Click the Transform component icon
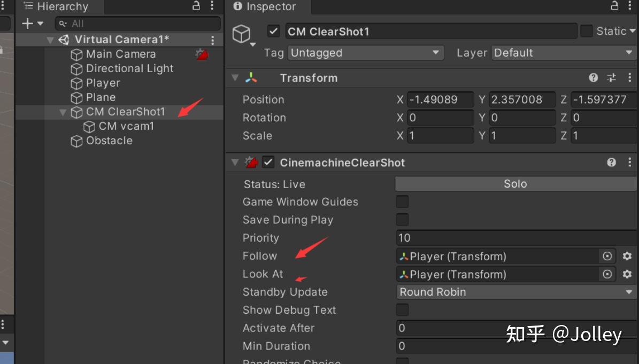The image size is (639, 364). pyautogui.click(x=251, y=78)
